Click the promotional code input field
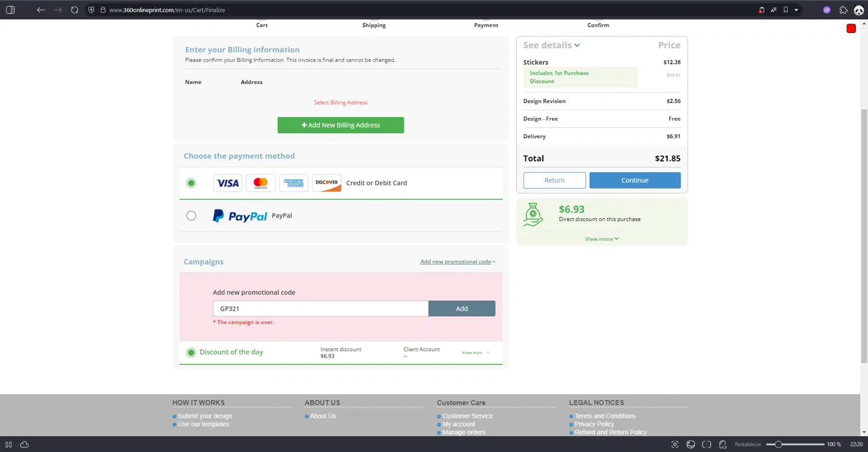 (321, 308)
